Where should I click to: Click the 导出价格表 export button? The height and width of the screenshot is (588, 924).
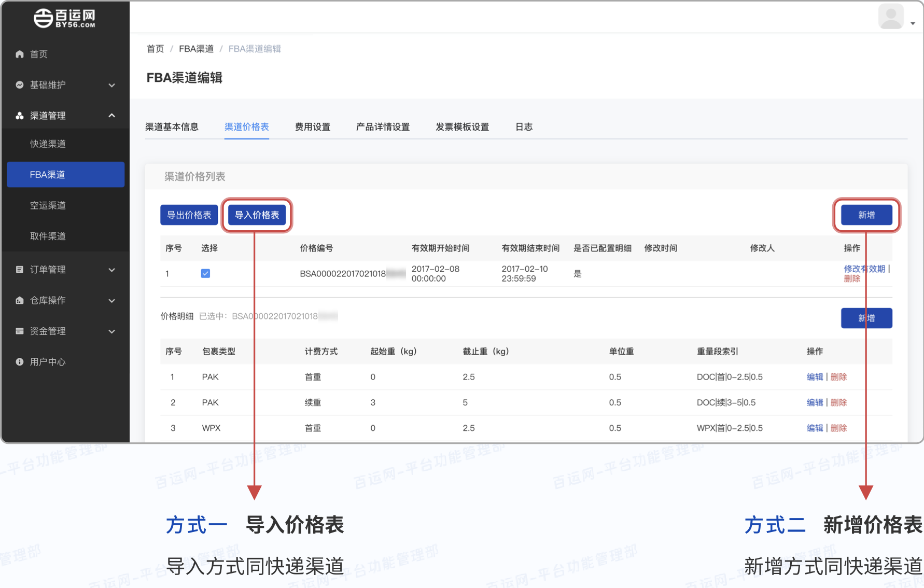(x=189, y=215)
